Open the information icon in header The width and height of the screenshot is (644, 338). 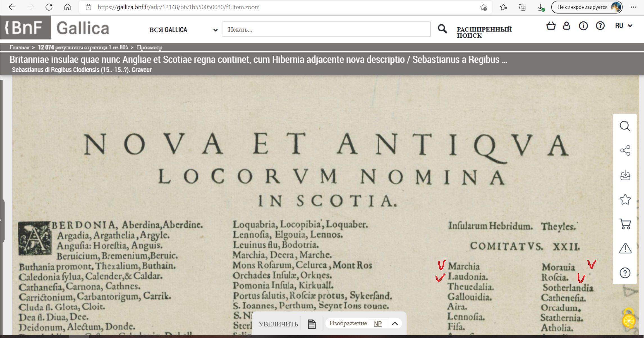pos(583,26)
